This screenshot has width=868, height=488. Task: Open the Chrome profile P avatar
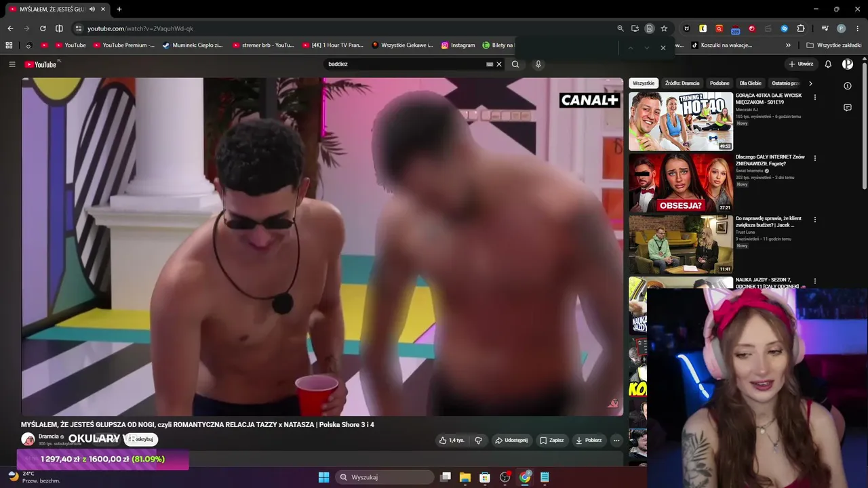coord(842,28)
